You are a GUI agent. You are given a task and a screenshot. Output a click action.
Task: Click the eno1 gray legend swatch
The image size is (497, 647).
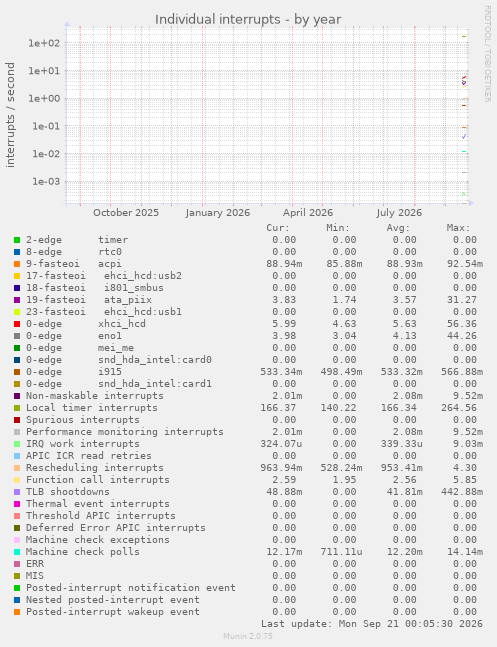(x=17, y=336)
